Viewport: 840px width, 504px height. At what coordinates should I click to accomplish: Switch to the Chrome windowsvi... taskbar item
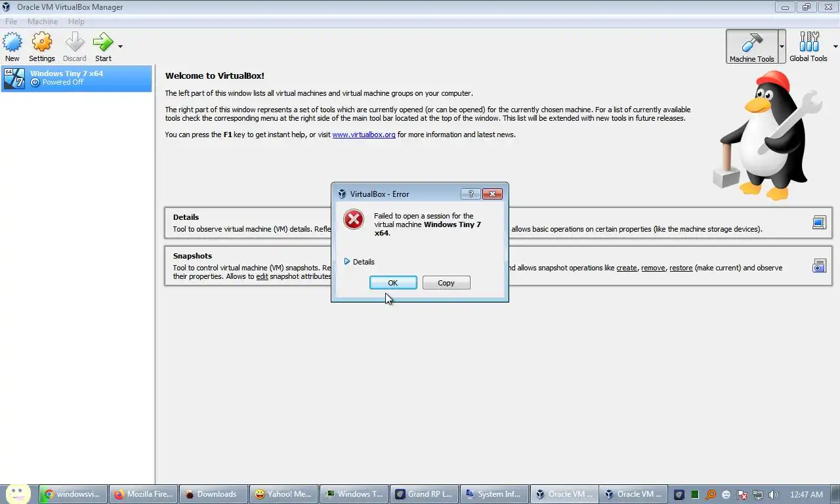[x=73, y=494]
